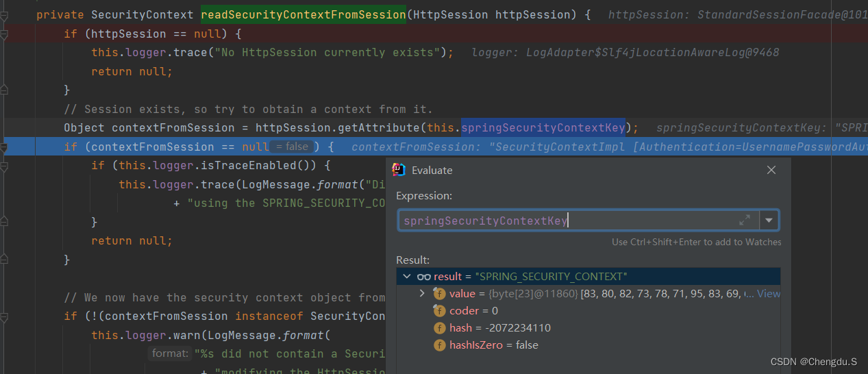
Task: Click fold marker beside 'if (this.logger.isTraceEnabled())' line
Action: (x=4, y=165)
